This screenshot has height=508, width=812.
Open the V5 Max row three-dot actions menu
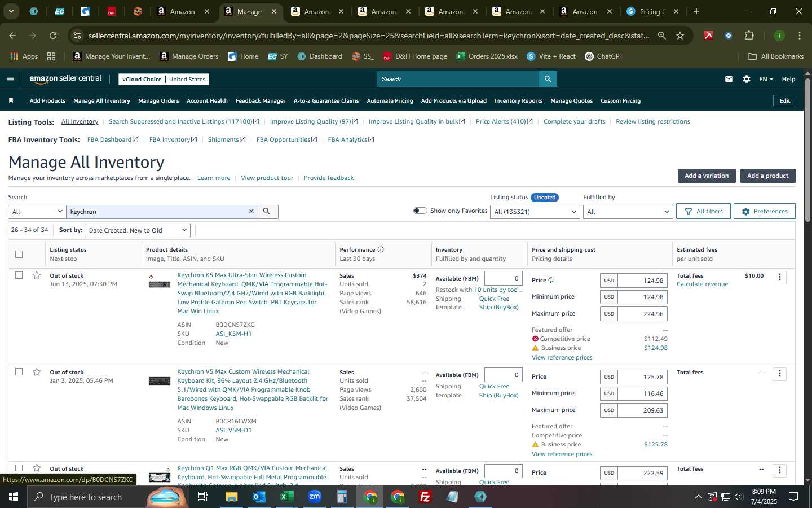[780, 374]
